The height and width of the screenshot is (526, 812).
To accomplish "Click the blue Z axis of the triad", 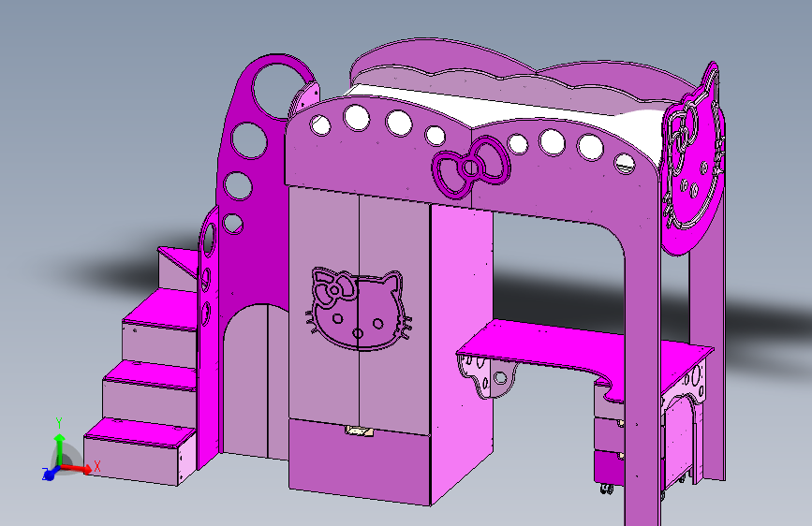I will click(x=50, y=474).
